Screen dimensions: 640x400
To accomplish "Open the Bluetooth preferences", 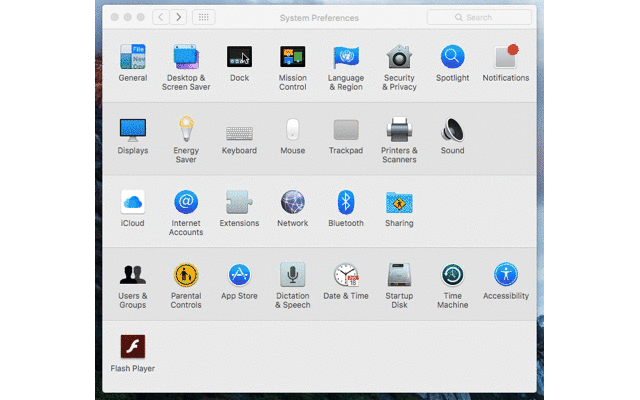I will click(346, 203).
